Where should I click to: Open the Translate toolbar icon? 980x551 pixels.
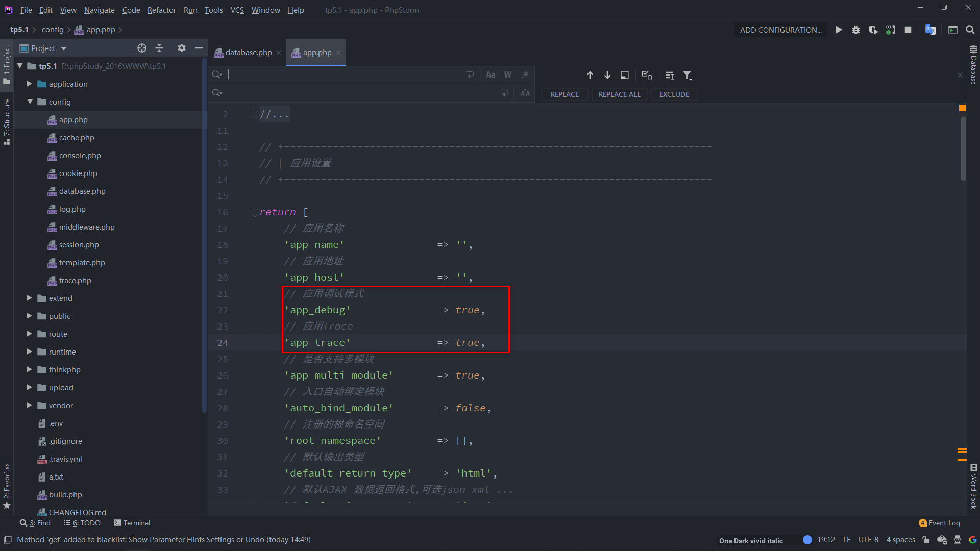[x=930, y=30]
